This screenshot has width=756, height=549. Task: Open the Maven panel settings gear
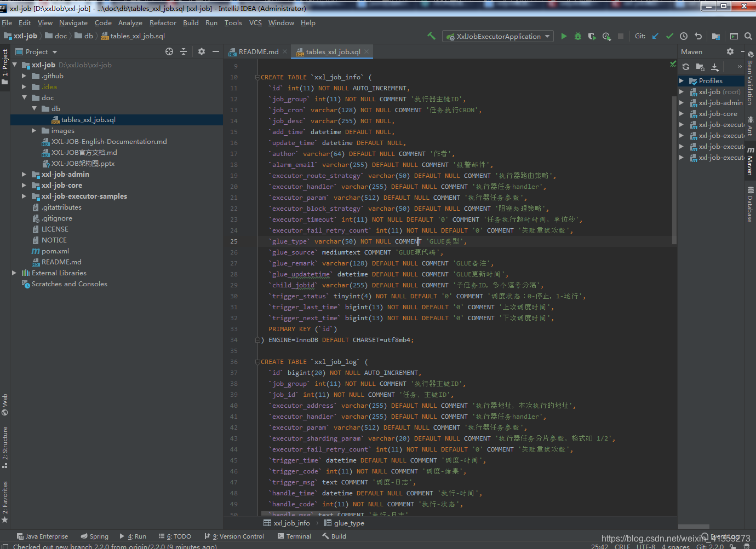730,51
